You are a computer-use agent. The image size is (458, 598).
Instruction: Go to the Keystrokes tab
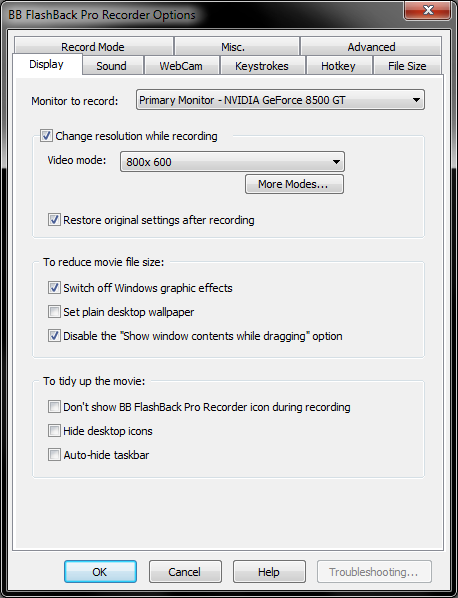(262, 66)
